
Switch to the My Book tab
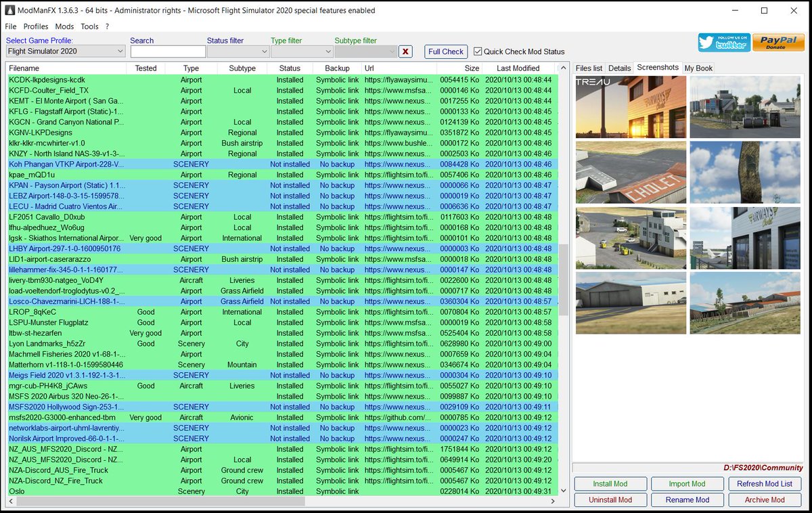point(698,68)
